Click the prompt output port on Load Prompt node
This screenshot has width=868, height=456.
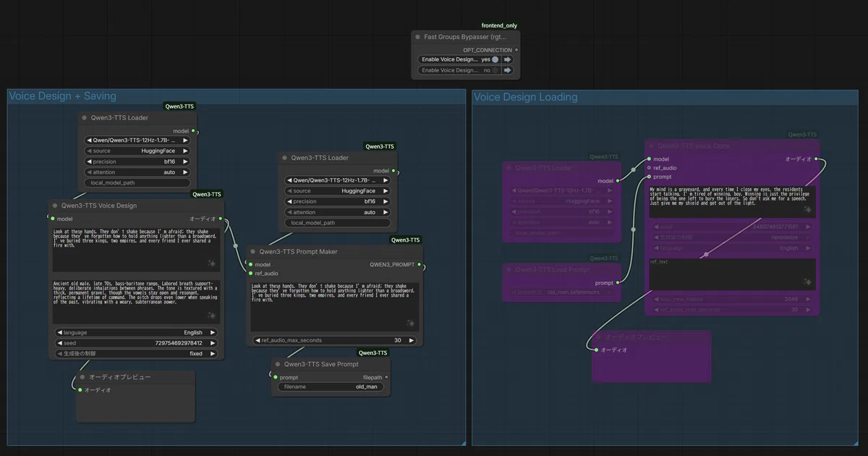pyautogui.click(x=618, y=283)
